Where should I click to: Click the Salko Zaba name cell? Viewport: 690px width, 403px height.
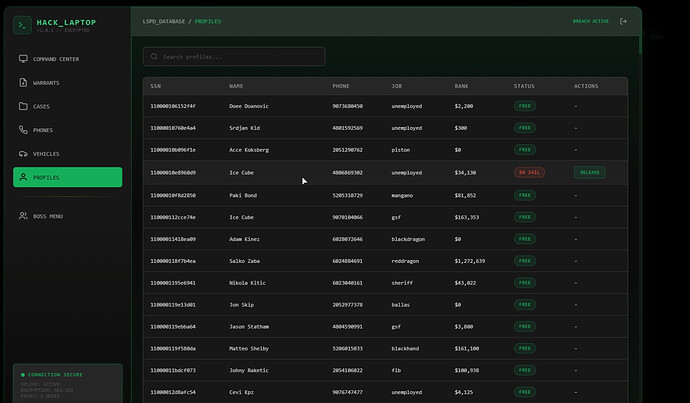click(x=244, y=261)
